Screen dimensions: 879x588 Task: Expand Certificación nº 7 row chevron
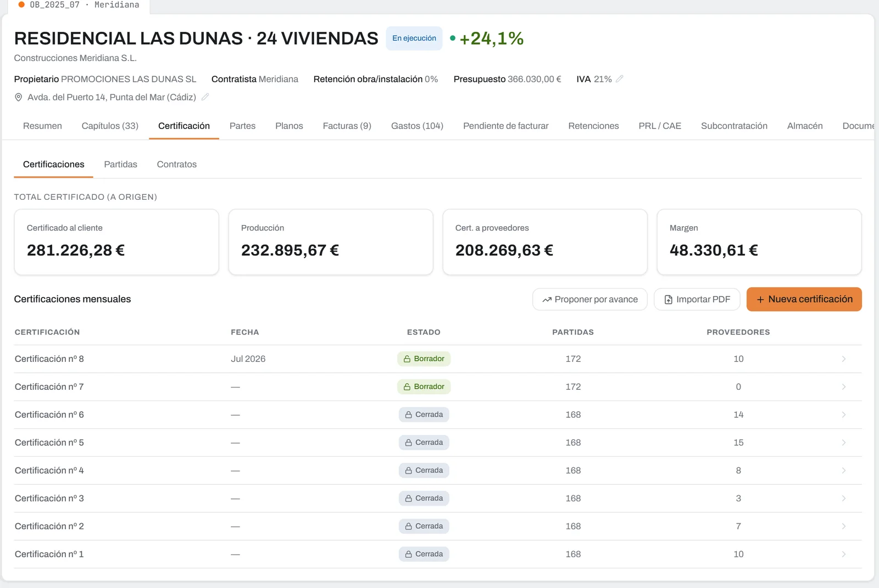click(844, 387)
